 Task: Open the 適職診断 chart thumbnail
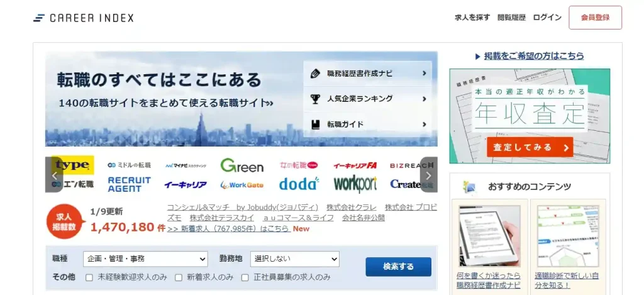pos(568,236)
